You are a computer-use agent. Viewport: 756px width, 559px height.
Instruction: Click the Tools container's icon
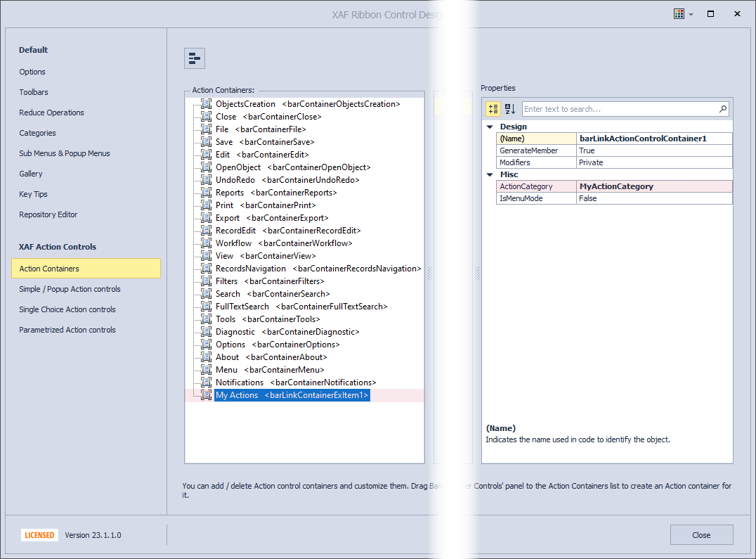[207, 319]
